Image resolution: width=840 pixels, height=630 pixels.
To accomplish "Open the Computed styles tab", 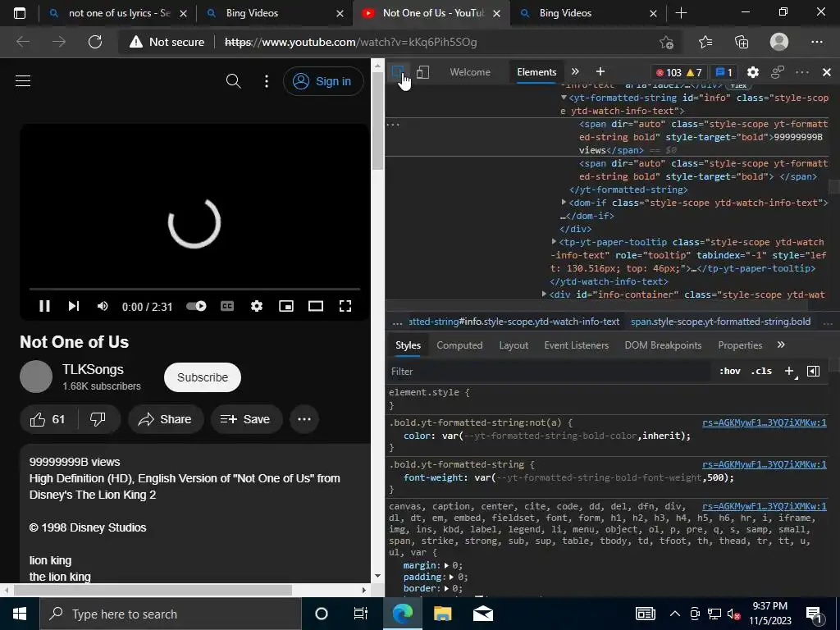I will click(459, 345).
